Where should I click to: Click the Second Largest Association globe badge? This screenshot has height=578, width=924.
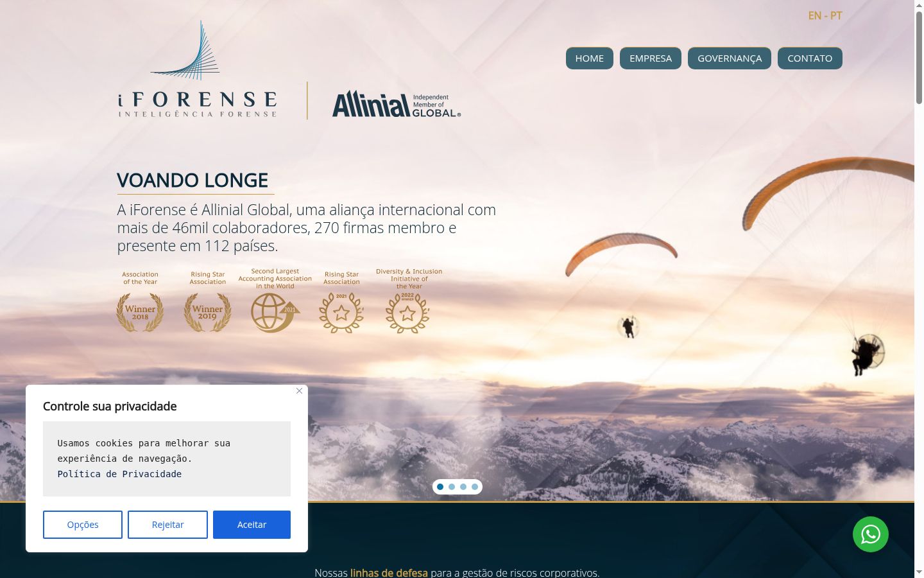coord(275,313)
